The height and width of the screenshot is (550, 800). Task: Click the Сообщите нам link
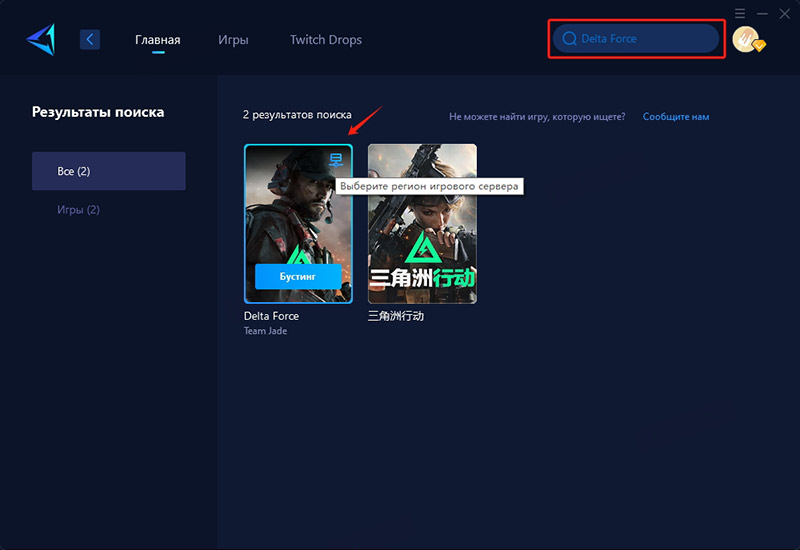[x=676, y=116]
